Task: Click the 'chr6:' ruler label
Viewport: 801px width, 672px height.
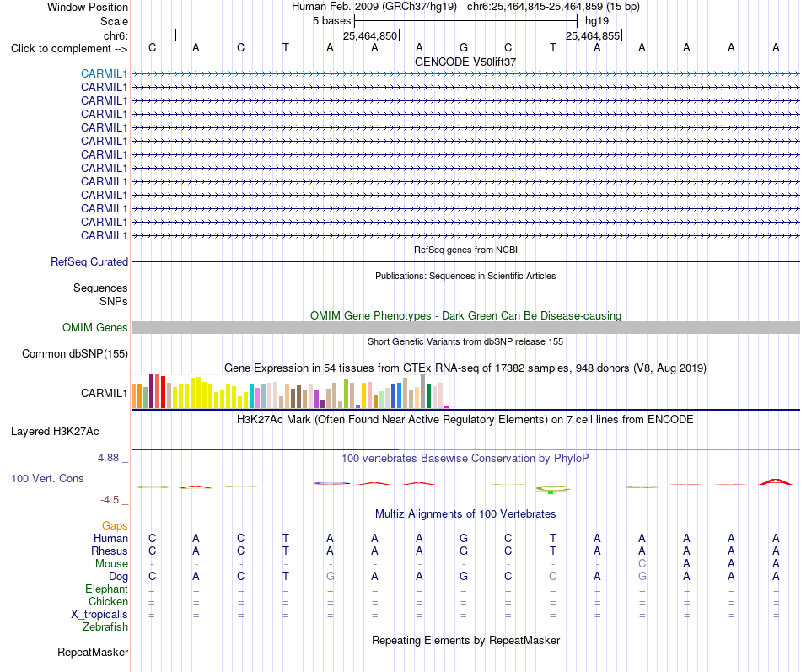Action: 116,35
